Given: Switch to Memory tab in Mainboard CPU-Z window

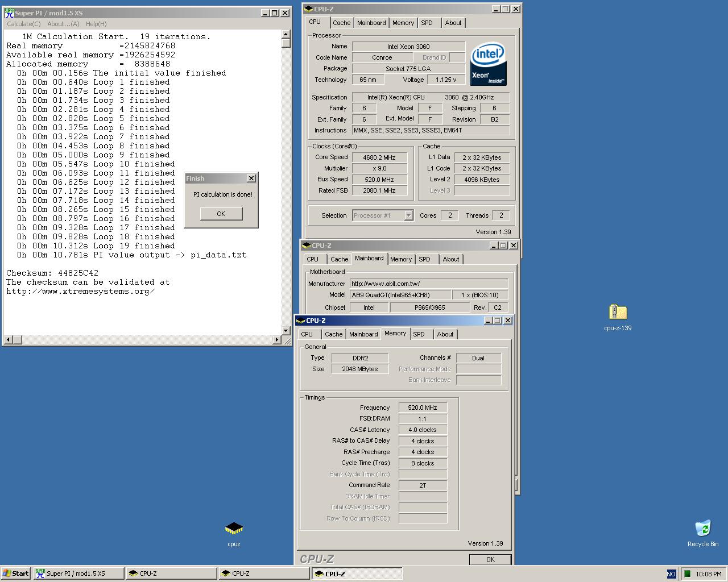Looking at the screenshot, I should (x=401, y=259).
